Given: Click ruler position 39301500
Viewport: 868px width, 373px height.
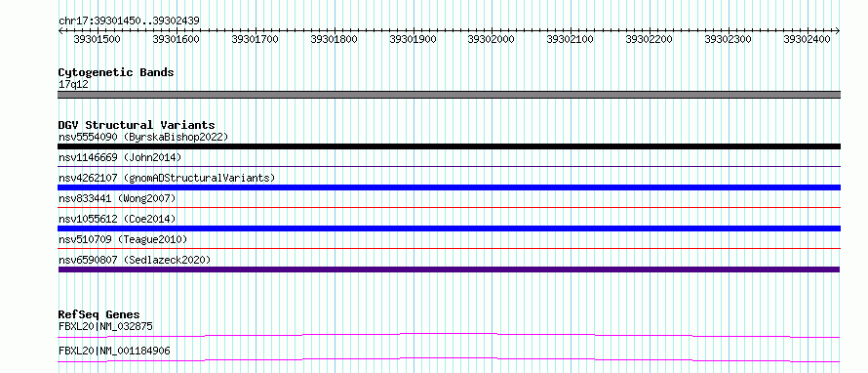Looking at the screenshot, I should (97, 39).
